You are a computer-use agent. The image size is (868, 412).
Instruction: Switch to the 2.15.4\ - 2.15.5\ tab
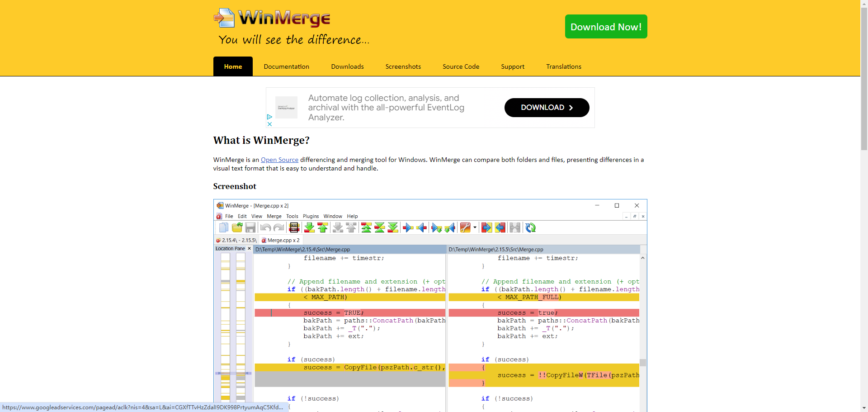(x=236, y=240)
